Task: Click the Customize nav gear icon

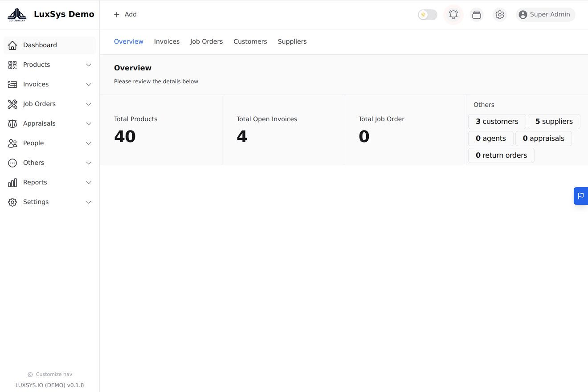Action: pyautogui.click(x=30, y=375)
